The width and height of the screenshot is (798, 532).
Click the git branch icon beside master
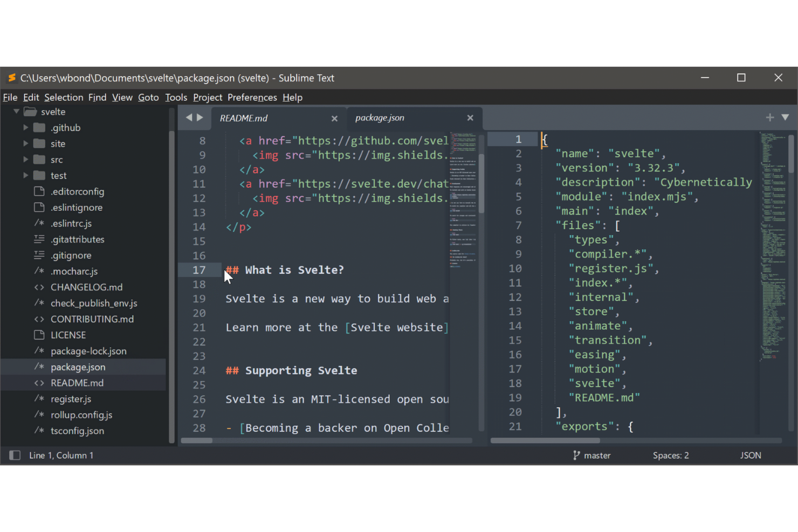[576, 455]
